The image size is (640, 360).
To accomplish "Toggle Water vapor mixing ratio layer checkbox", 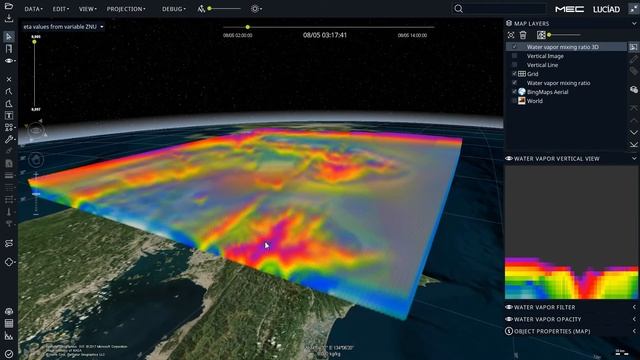I will click(514, 83).
